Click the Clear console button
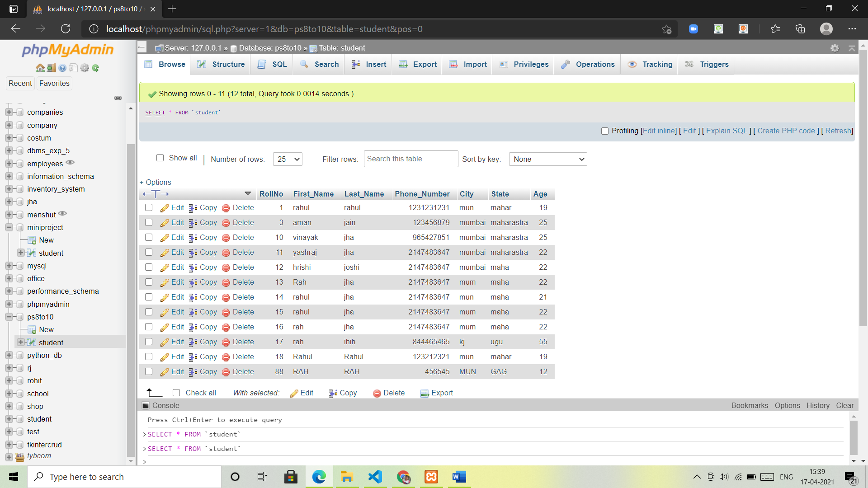The image size is (868, 488). coord(844,405)
